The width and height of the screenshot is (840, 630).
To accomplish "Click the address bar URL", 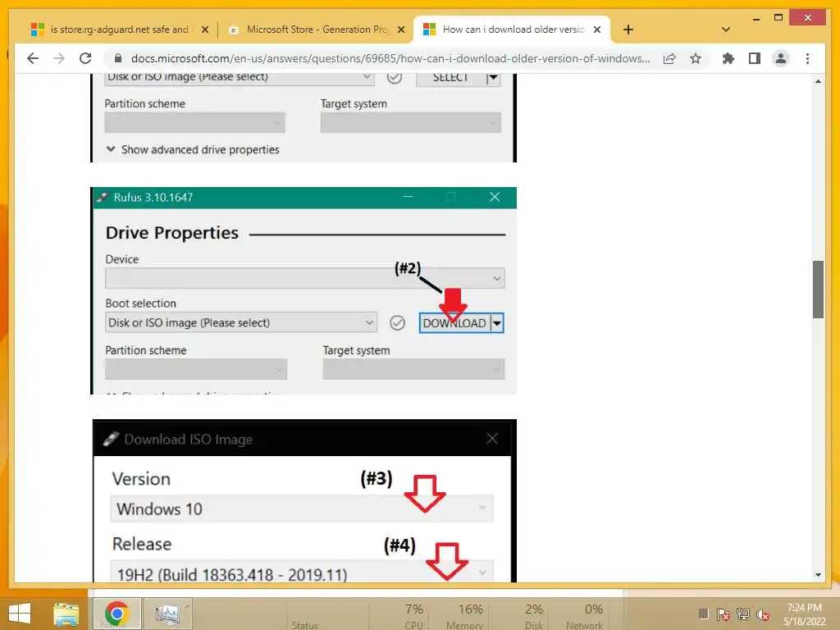I will tap(390, 58).
